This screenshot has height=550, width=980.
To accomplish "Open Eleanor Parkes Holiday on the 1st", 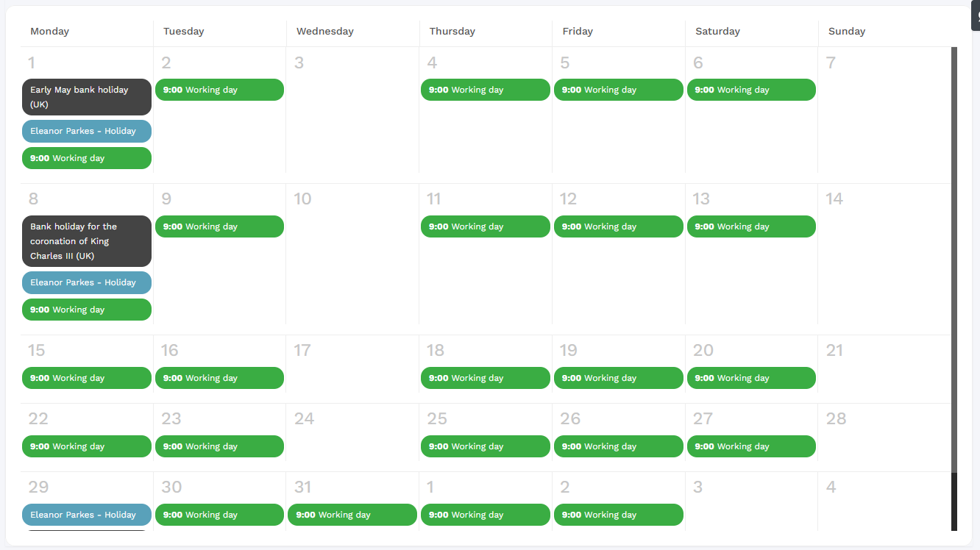I will coord(87,131).
